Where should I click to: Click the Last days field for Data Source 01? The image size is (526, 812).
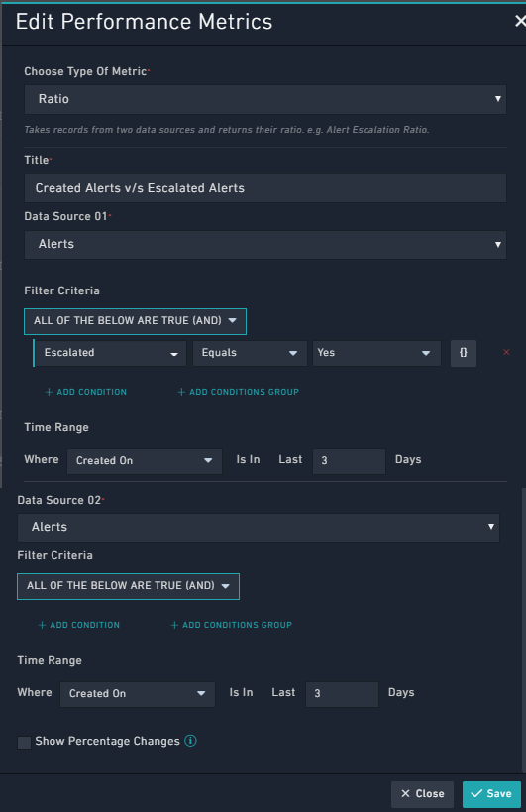click(349, 461)
